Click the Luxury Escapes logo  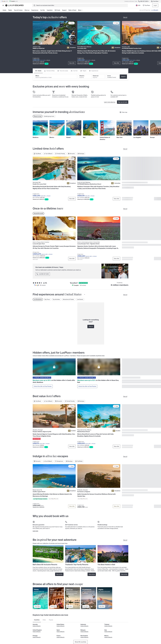[x=14, y=5]
